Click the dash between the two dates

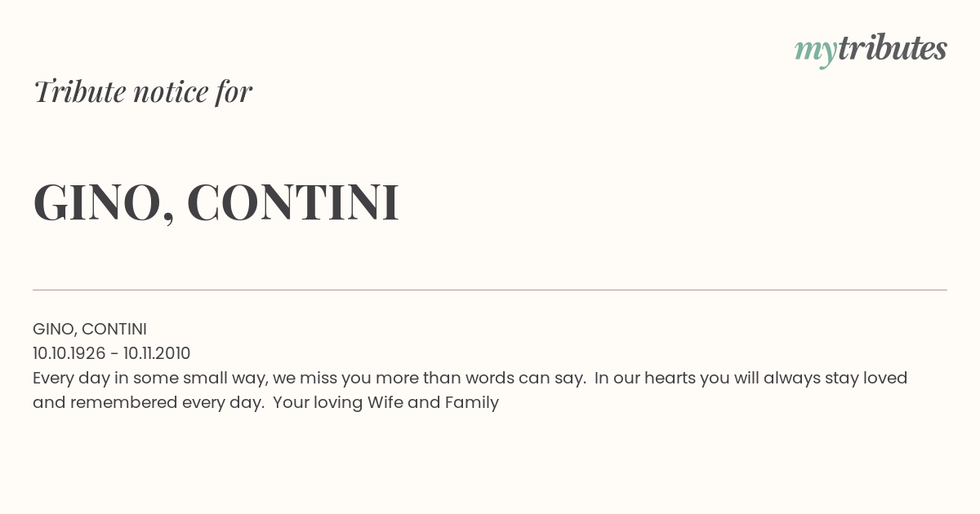(114, 354)
